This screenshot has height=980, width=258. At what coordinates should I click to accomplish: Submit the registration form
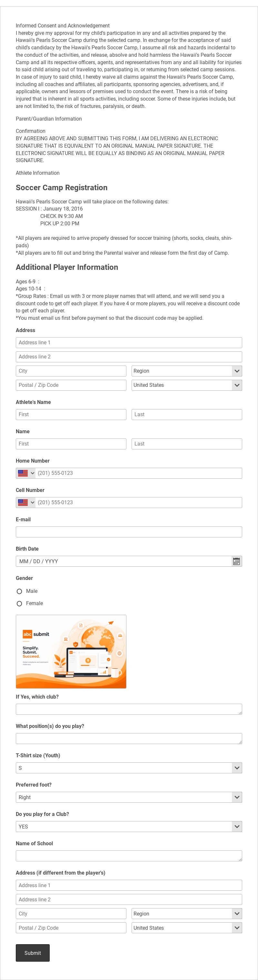coord(33,953)
